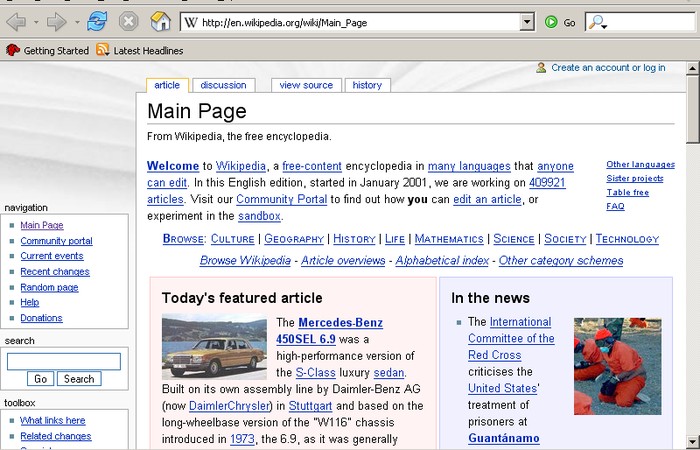The width and height of the screenshot is (700, 450).
Task: Click the 409921 article count link
Action: (547, 183)
